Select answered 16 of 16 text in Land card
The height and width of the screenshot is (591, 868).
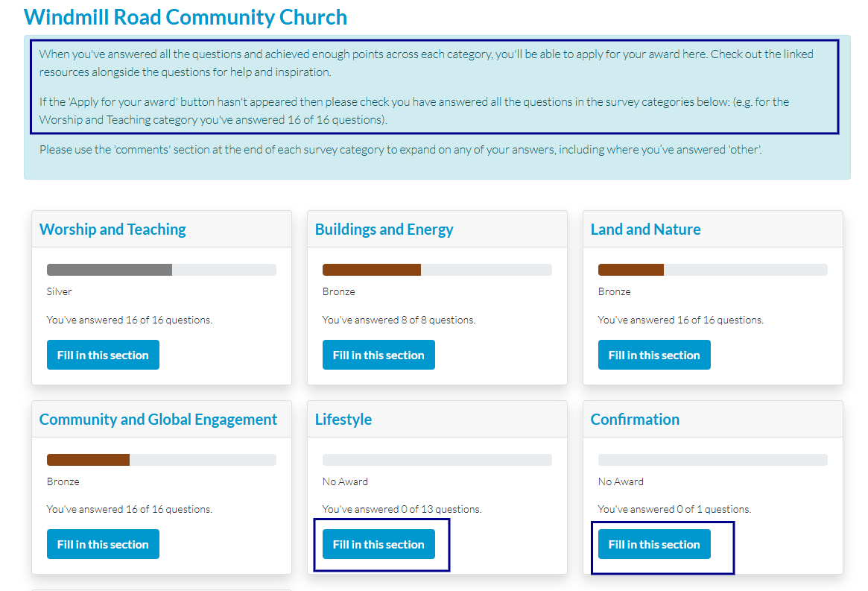click(681, 320)
